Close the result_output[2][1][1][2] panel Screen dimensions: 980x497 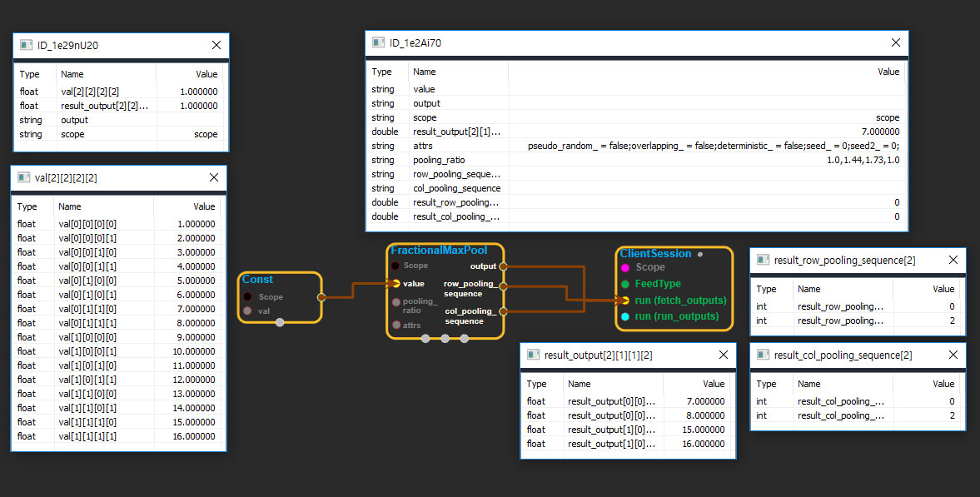coord(722,355)
